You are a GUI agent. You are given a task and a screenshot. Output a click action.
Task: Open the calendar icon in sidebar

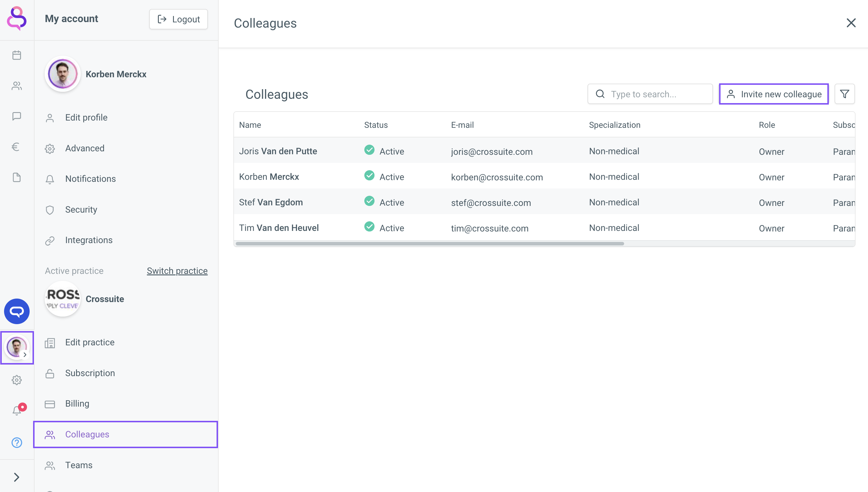tap(17, 55)
